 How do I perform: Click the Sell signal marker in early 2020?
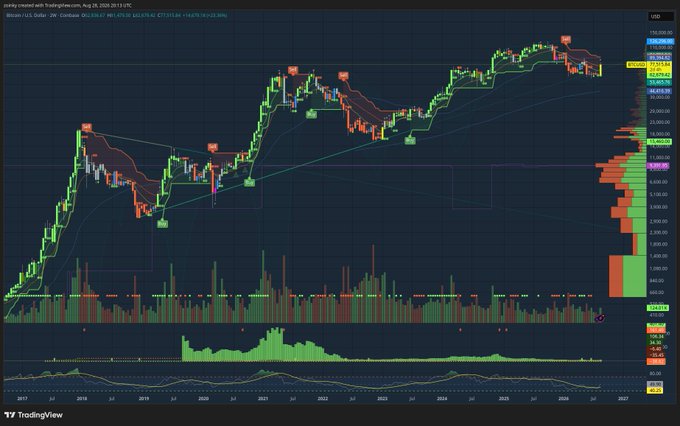point(212,147)
